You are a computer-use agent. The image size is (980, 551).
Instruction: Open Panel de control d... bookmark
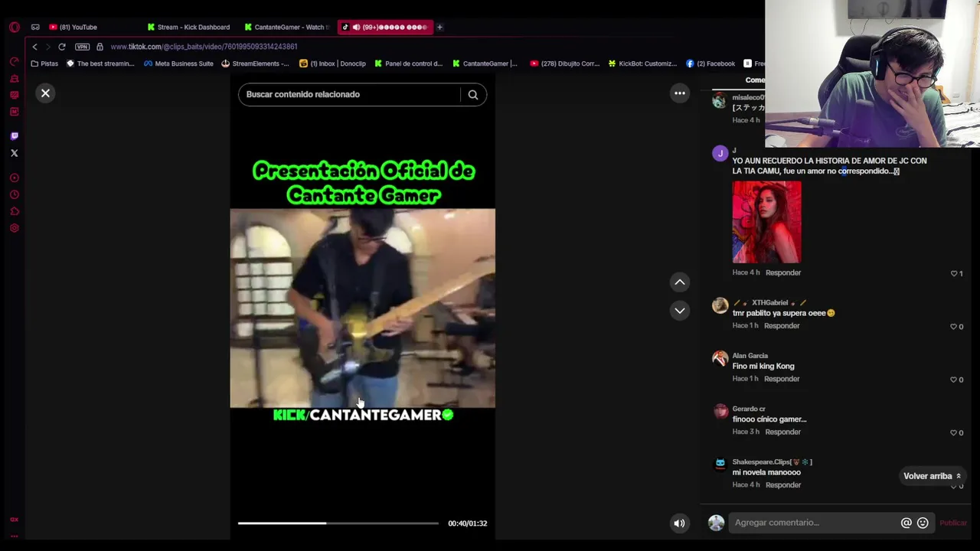pos(408,64)
